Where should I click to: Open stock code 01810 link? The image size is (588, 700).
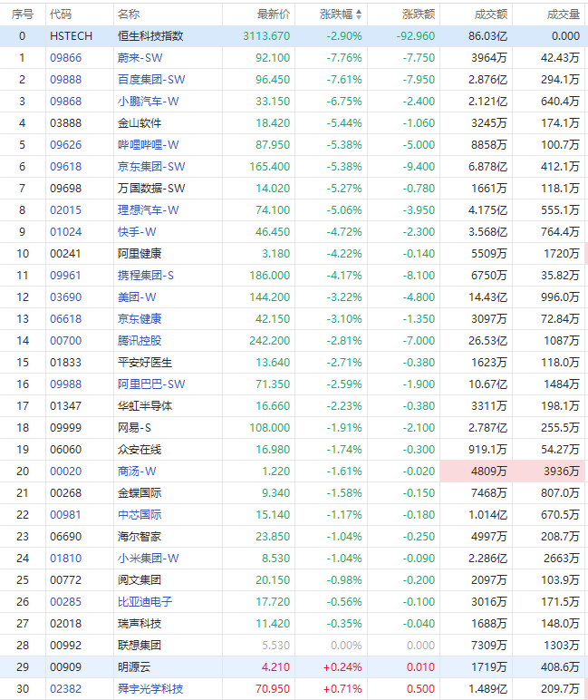point(65,558)
